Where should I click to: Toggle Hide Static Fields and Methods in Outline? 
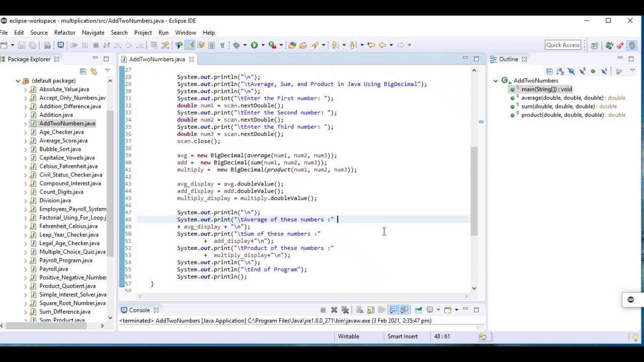click(582, 71)
